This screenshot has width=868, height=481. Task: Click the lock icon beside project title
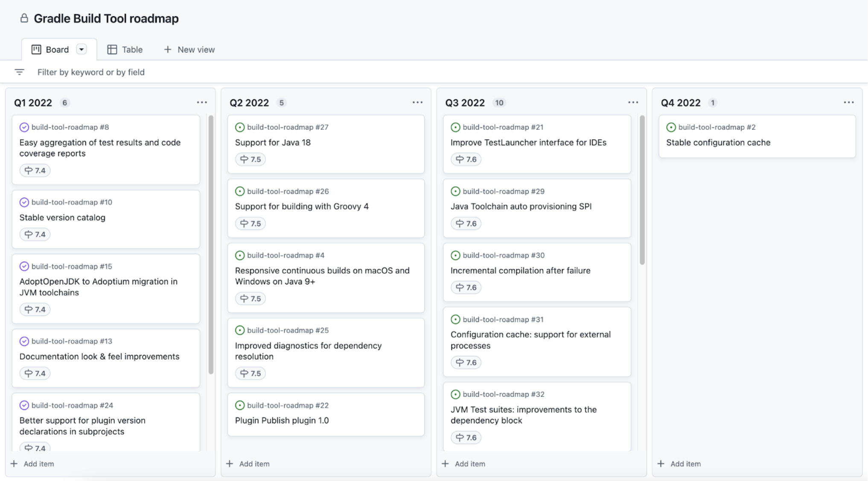(24, 18)
